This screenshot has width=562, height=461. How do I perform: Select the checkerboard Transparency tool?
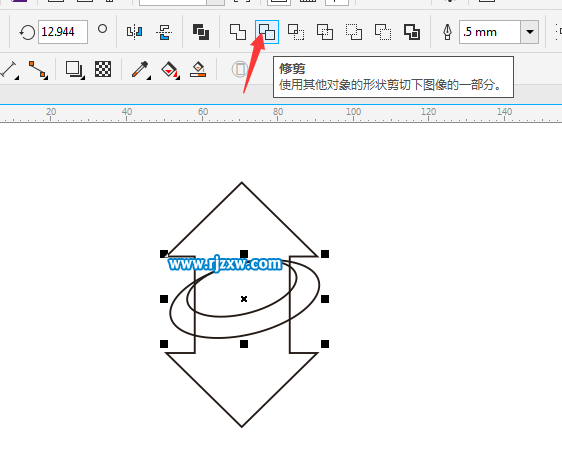pyautogui.click(x=103, y=69)
